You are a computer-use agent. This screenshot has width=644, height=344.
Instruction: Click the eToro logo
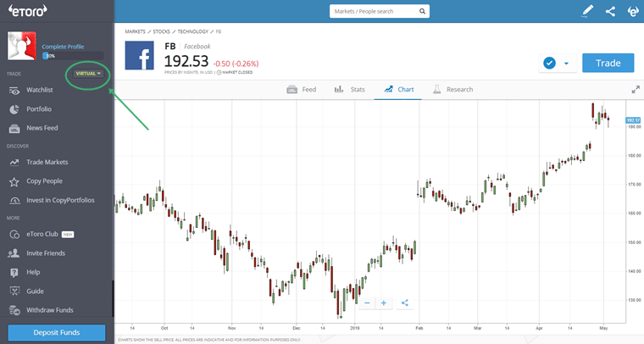[28, 11]
